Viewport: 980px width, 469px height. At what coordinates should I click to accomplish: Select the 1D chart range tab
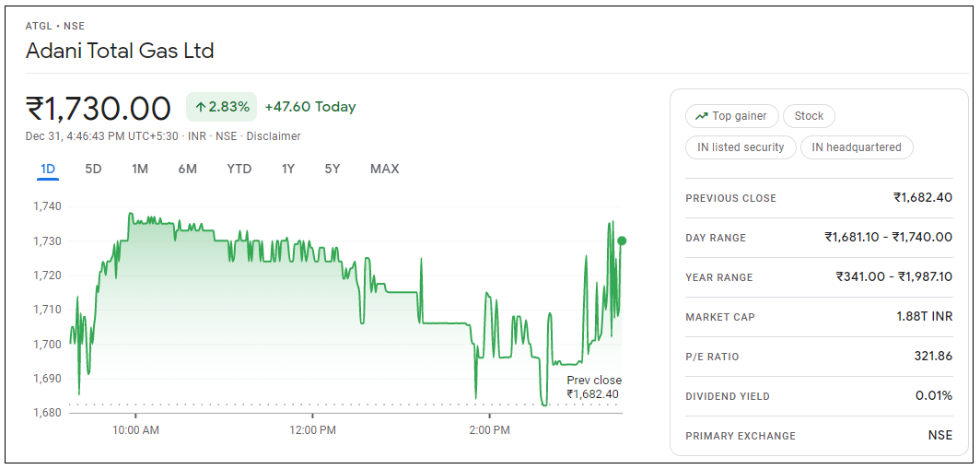pos(48,169)
